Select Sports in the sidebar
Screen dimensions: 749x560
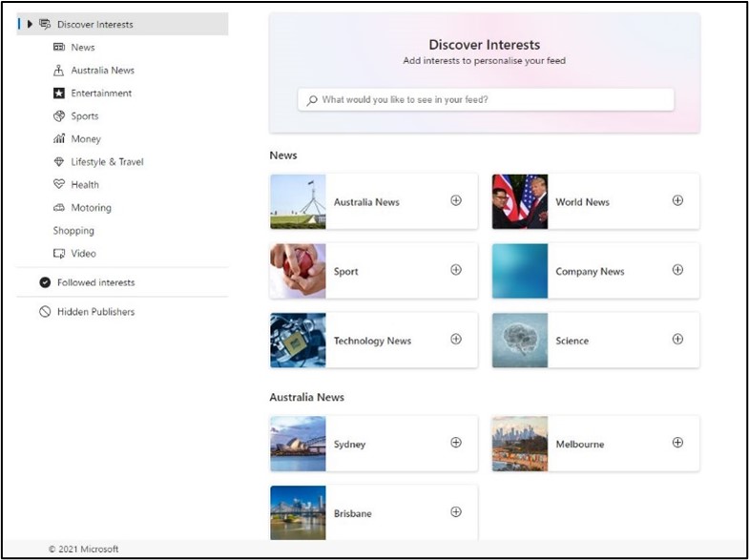click(x=85, y=116)
